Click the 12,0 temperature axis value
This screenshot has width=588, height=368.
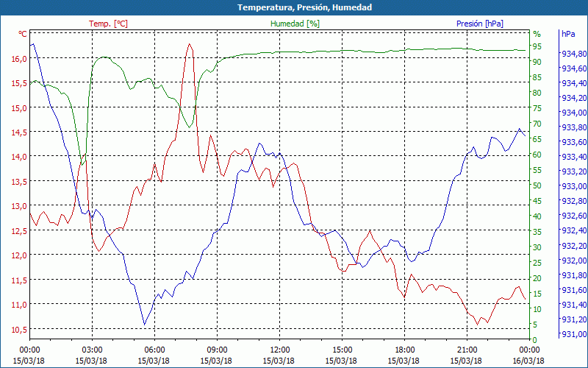(x=20, y=255)
